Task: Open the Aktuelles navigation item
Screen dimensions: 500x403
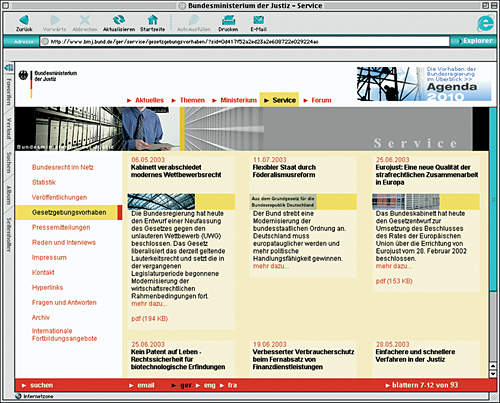Action: click(x=145, y=100)
